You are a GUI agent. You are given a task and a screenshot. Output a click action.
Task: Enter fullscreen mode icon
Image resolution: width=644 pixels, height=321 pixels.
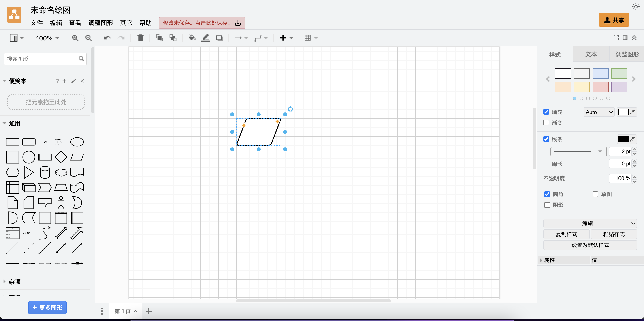click(x=616, y=38)
